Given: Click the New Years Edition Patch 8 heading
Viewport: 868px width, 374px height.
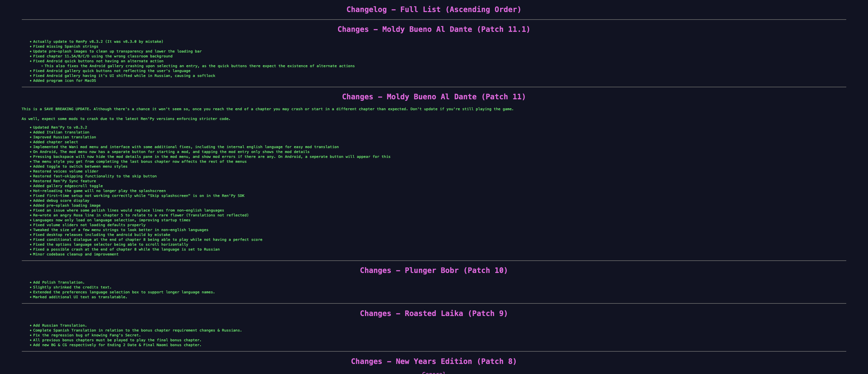Looking at the screenshot, I should click(x=434, y=361).
